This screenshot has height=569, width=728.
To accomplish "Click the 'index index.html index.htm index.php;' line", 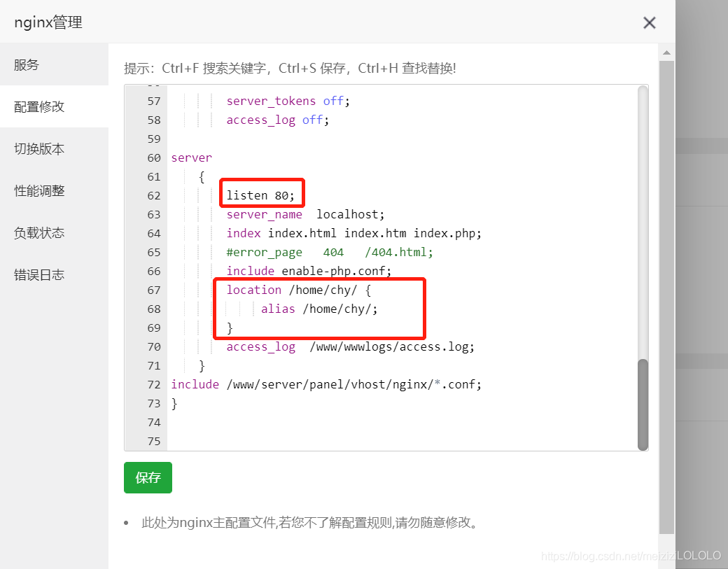I will coord(353,234).
